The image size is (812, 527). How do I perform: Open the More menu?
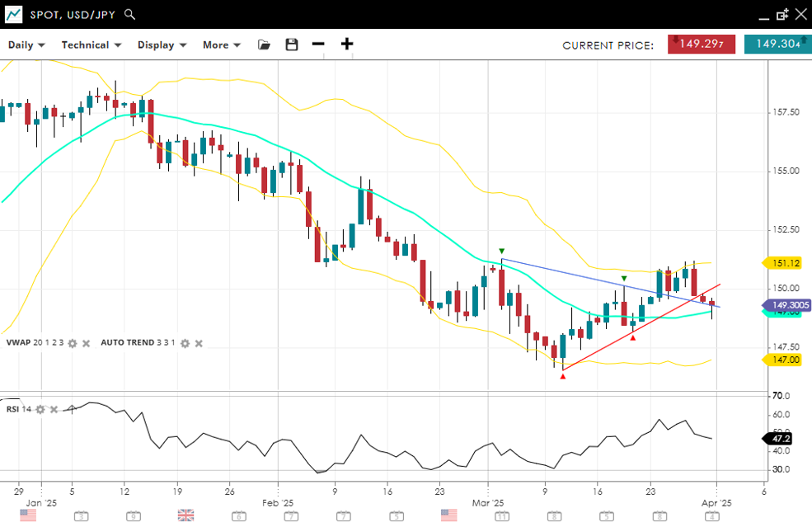click(222, 45)
